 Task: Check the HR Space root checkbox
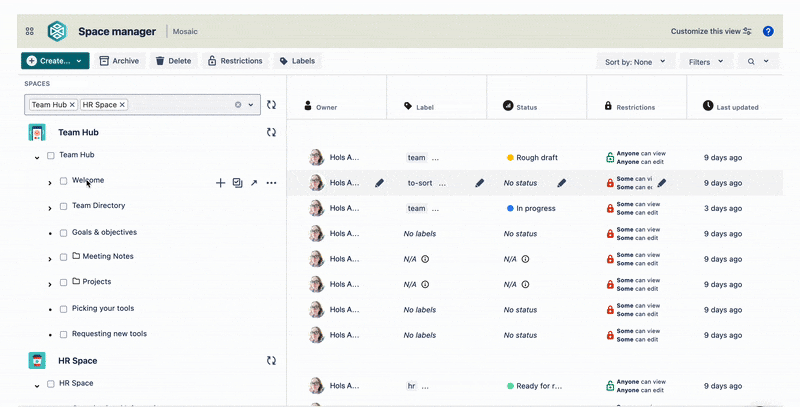(51, 384)
